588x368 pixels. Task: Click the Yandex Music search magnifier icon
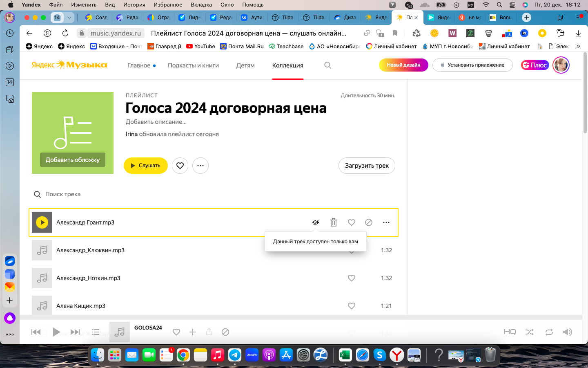[x=327, y=65]
